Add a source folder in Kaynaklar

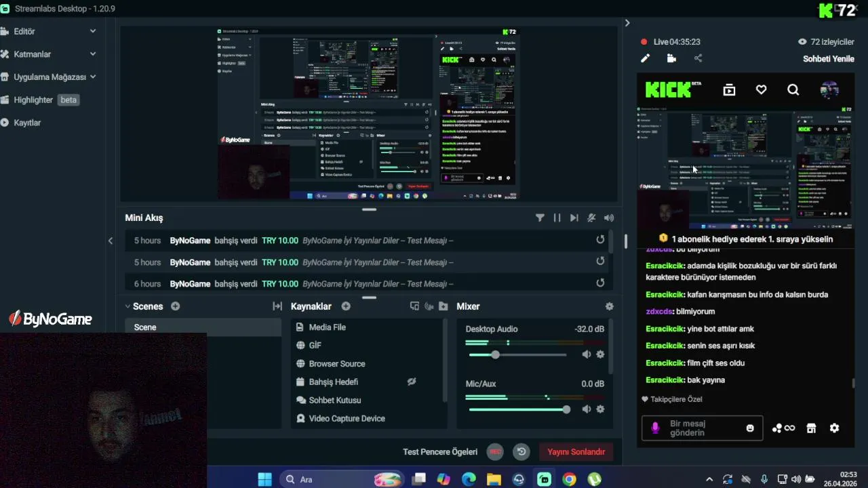tap(443, 306)
